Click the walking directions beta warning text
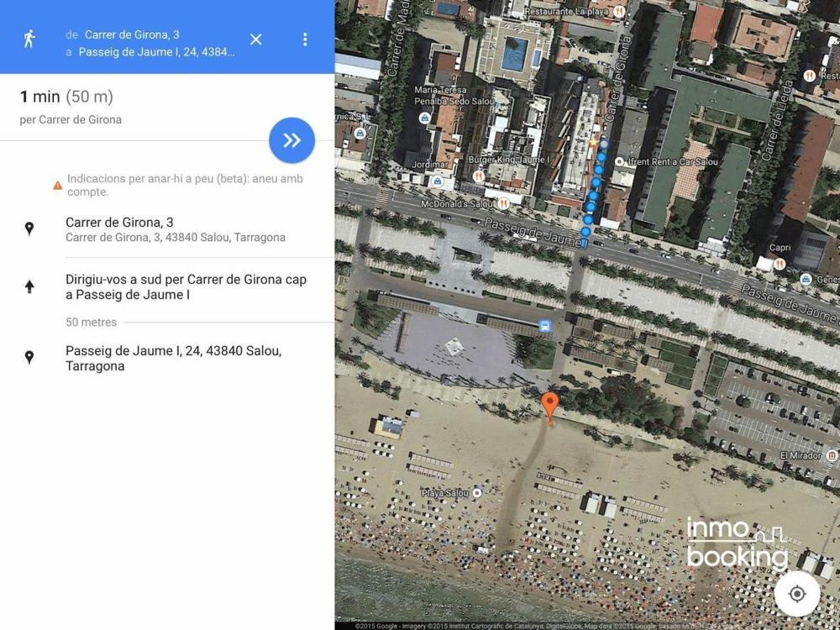 [x=185, y=186]
